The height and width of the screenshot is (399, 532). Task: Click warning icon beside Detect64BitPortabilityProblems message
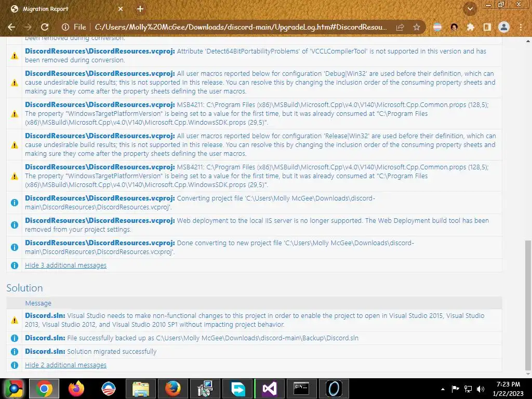[x=14, y=56]
